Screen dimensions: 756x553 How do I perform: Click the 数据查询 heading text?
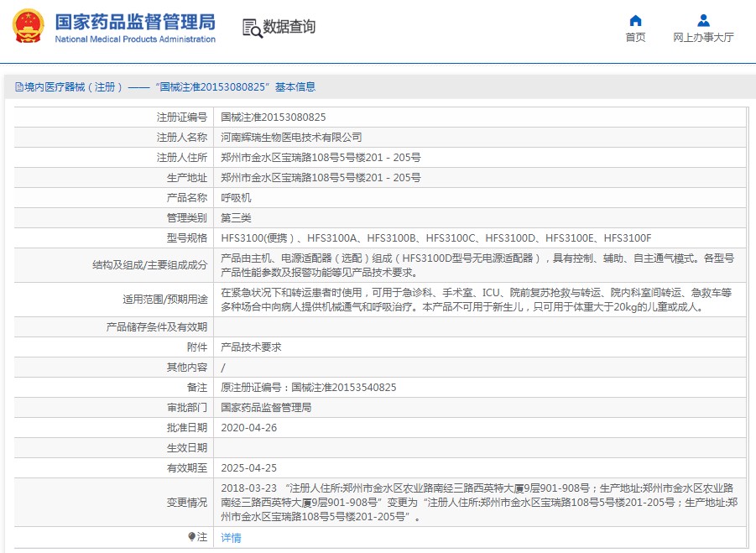click(x=289, y=27)
